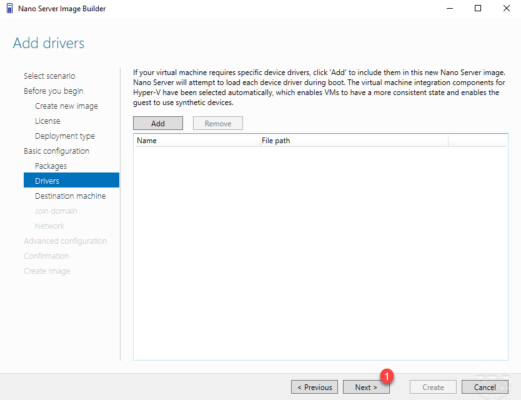Click the 'Add drivers' page heading

tap(49, 43)
